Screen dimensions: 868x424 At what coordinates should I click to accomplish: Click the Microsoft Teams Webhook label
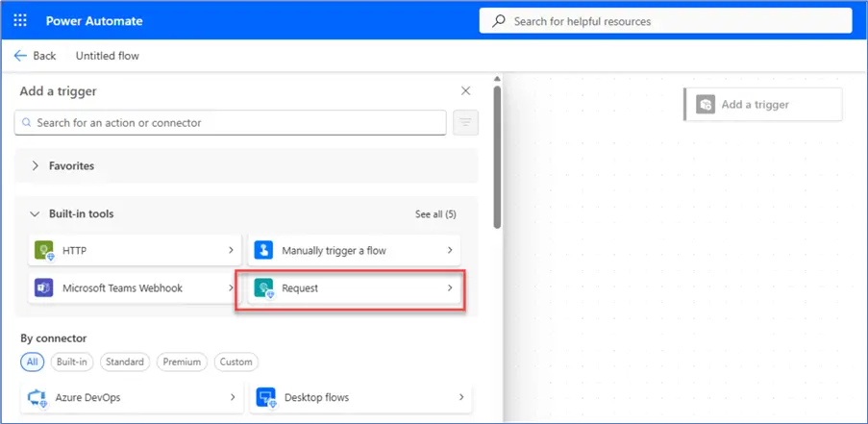coord(122,287)
